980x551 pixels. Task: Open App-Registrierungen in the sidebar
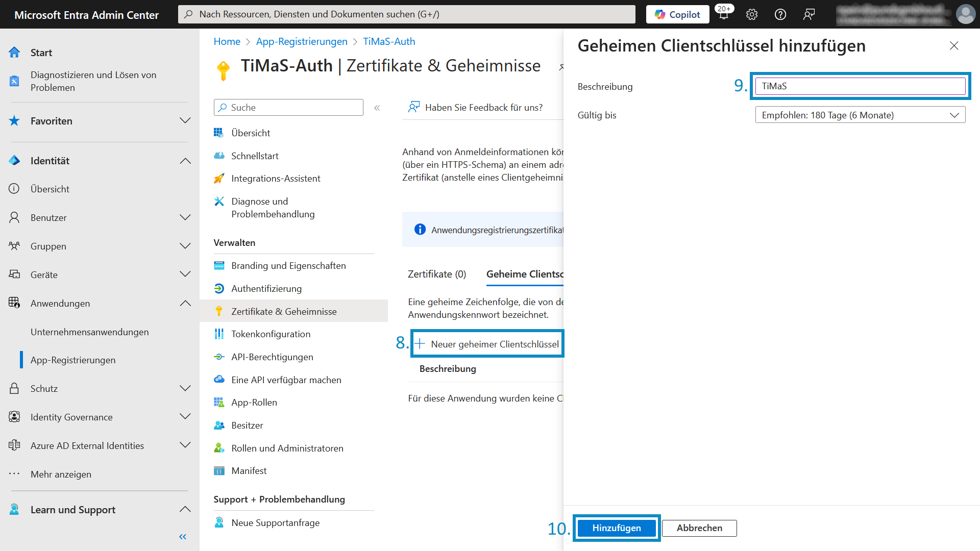pyautogui.click(x=73, y=360)
